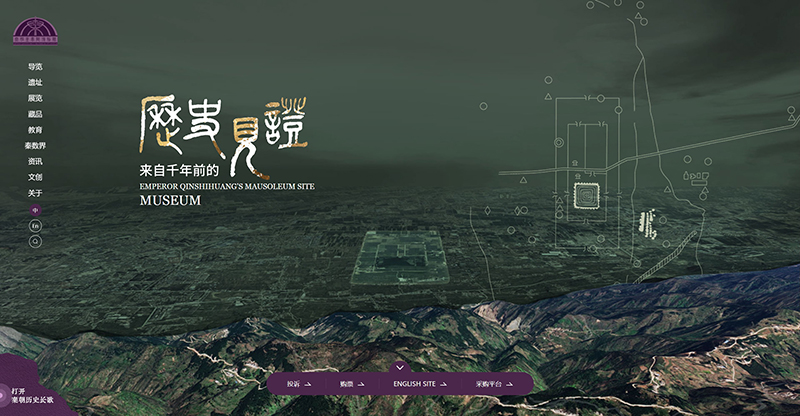
Task: Click the 历史见证 calligraphy title
Action: coord(223,136)
